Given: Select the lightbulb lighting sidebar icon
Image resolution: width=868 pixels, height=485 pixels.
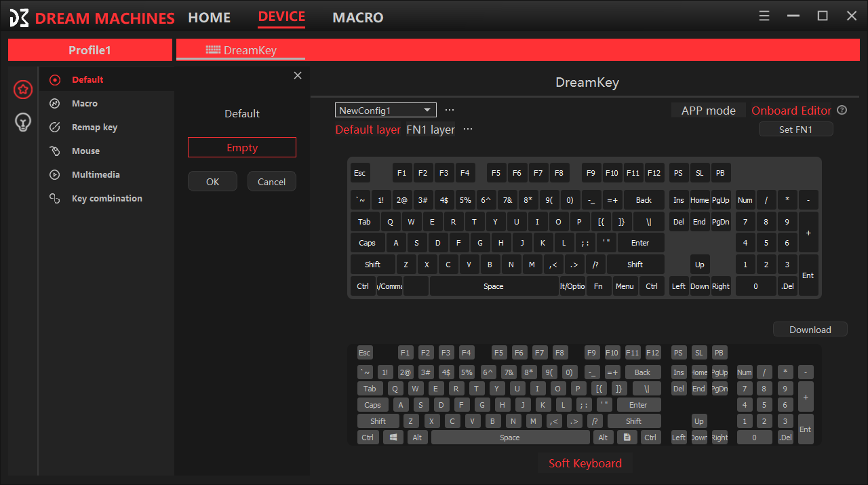Looking at the screenshot, I should (x=23, y=123).
